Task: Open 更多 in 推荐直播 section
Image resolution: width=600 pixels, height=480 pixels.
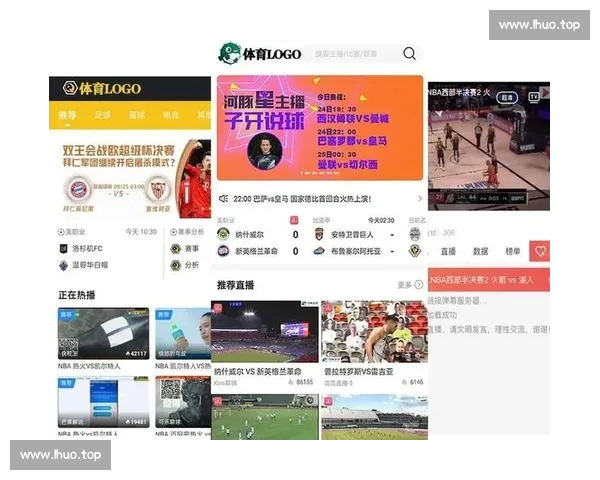Action: point(410,285)
